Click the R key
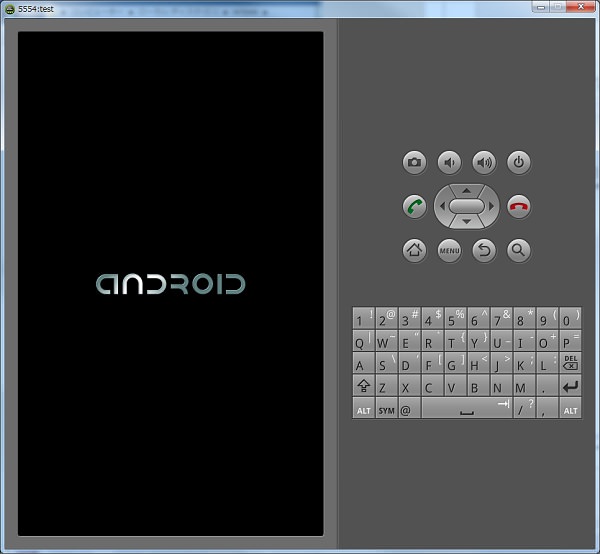Viewport: 600px width, 554px height. tap(432, 340)
